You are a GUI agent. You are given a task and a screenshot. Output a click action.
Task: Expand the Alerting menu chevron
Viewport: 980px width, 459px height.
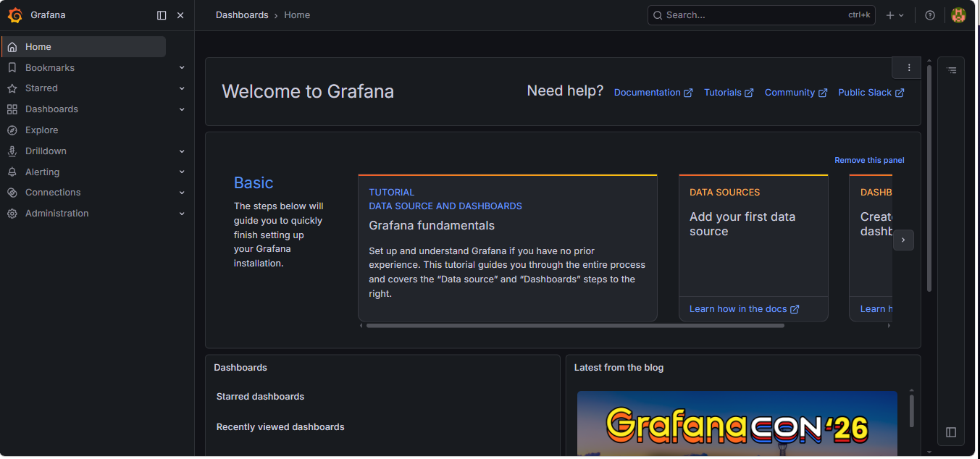pyautogui.click(x=182, y=172)
